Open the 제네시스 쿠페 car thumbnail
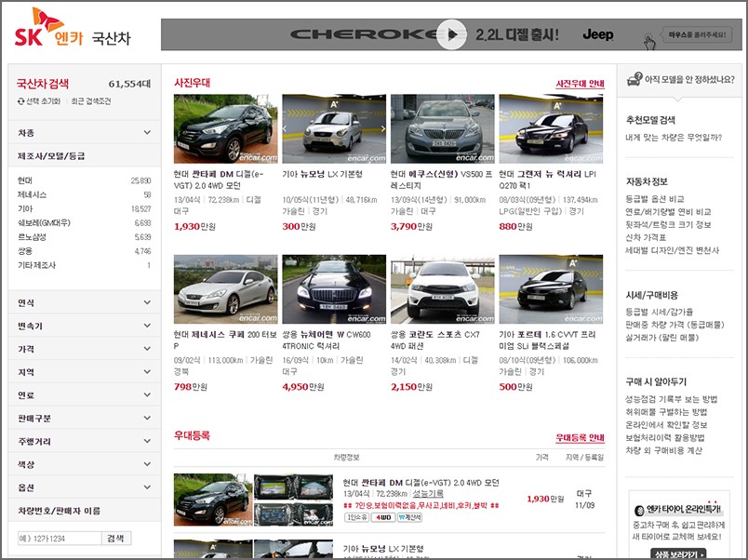The width and height of the screenshot is (748, 560). (226, 289)
